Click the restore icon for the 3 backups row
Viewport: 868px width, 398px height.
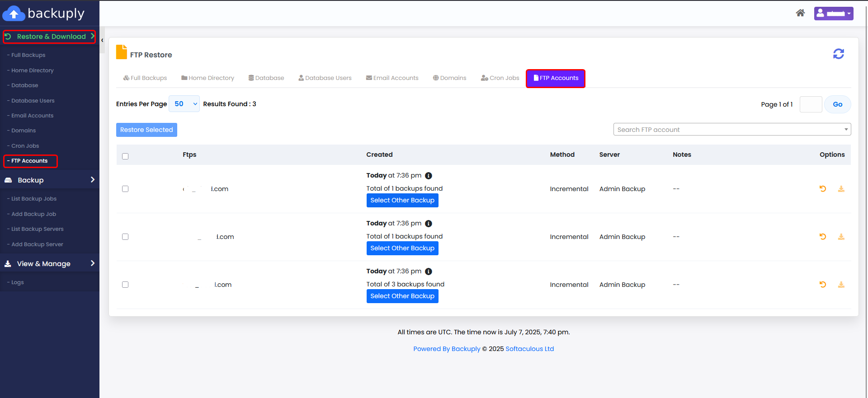[x=823, y=285]
